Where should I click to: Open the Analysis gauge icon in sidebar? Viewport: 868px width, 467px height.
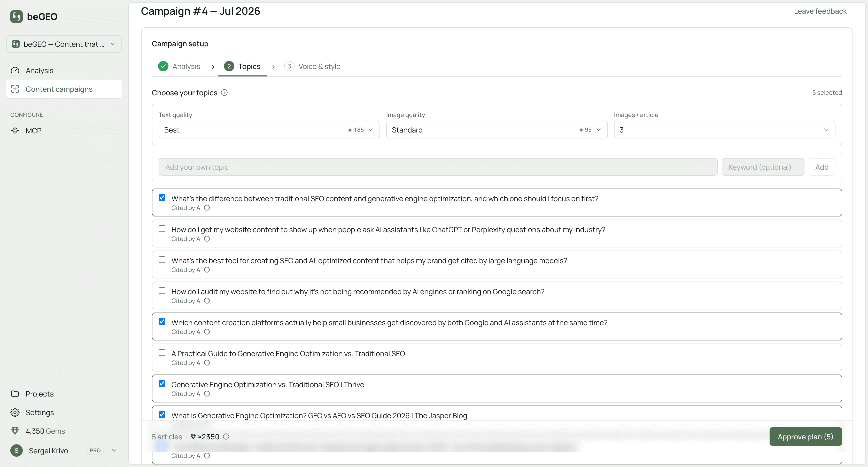(x=15, y=71)
